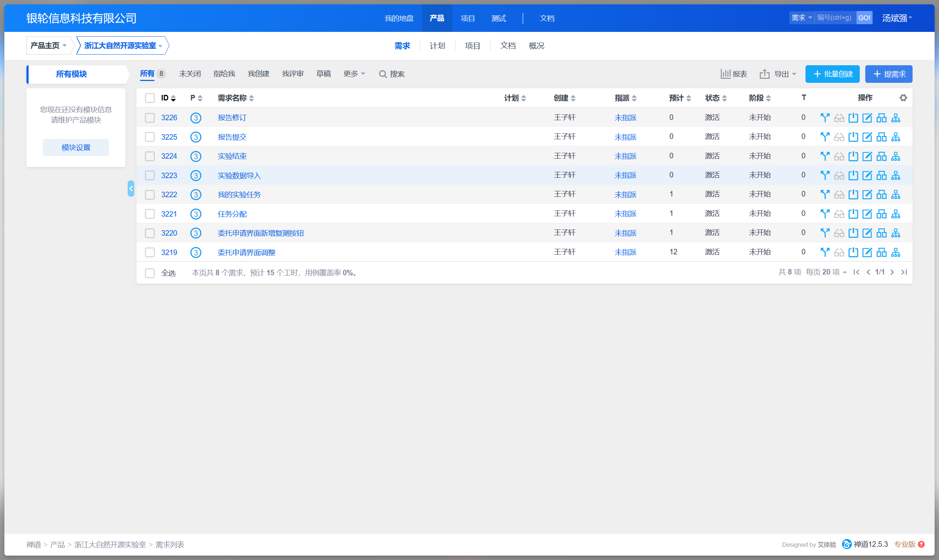The height and width of the screenshot is (560, 939).
Task: Check the checkbox for requirement 3223
Action: coord(150,175)
